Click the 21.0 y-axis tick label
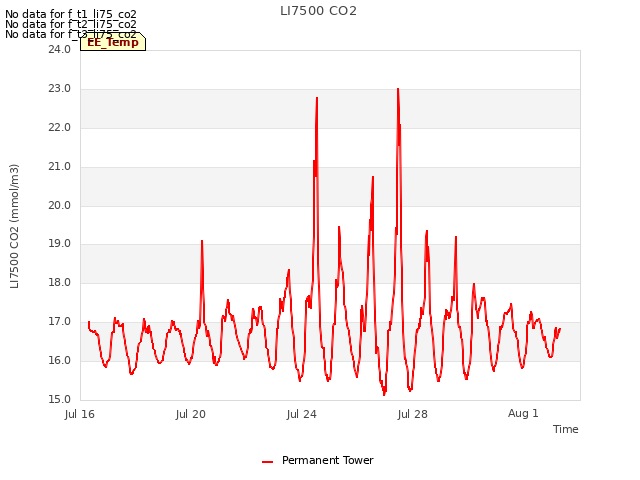 coord(59,167)
